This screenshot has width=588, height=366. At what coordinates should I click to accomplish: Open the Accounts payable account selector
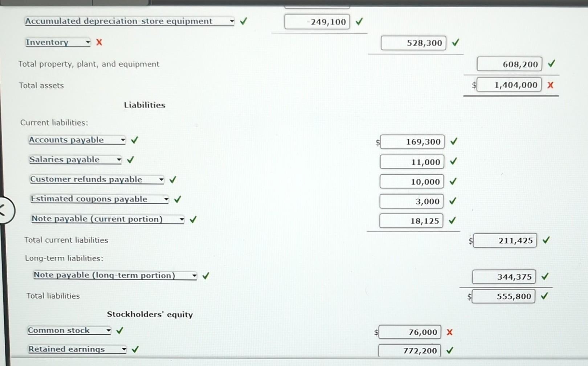click(123, 140)
